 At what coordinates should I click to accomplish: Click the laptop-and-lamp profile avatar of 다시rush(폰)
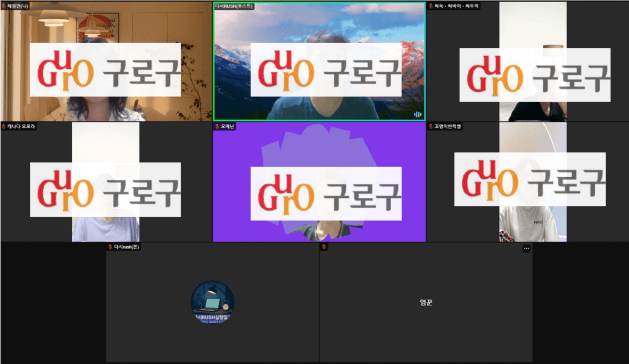coord(212,302)
